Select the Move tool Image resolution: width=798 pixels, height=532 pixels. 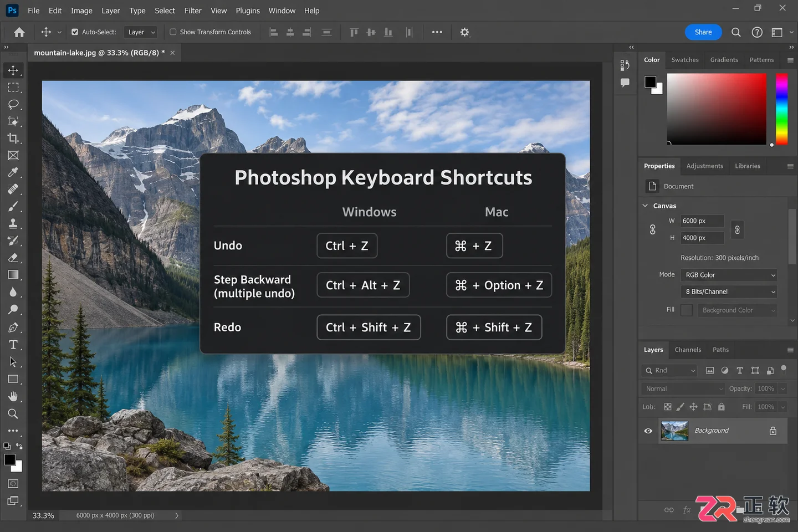[x=13, y=70]
